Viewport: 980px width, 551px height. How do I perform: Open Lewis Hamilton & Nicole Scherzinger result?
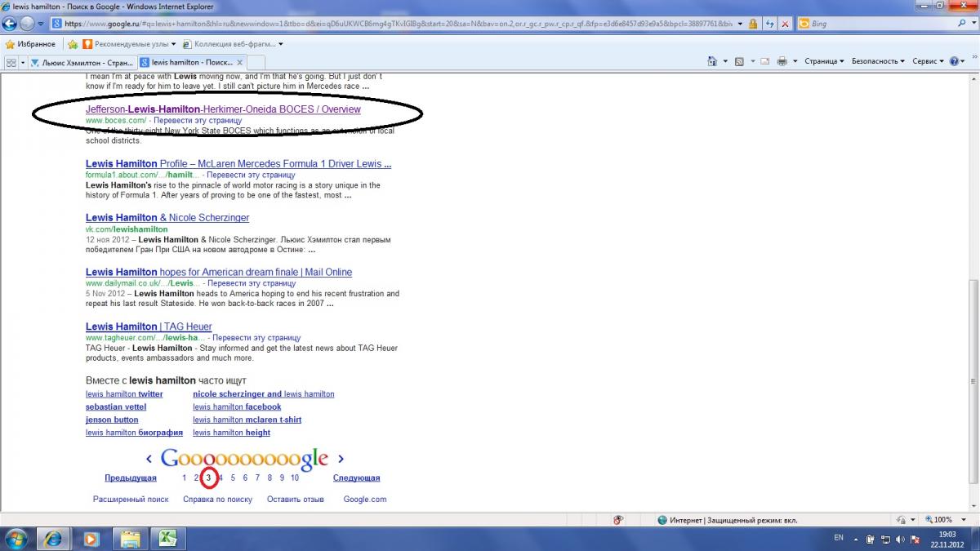point(167,218)
